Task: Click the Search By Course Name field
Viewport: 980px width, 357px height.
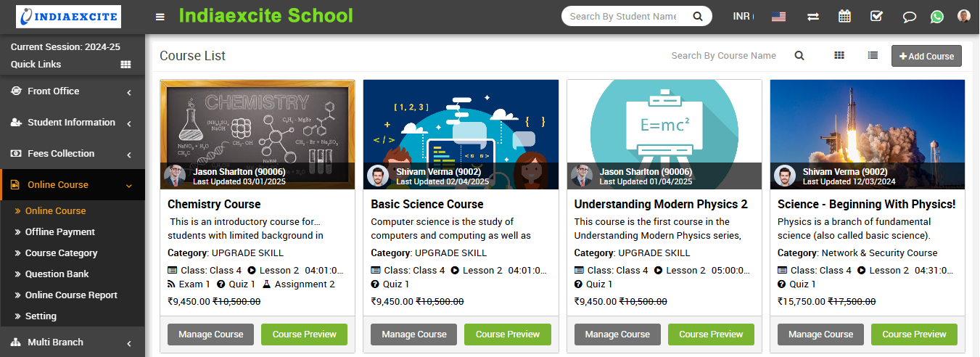Action: pyautogui.click(x=723, y=56)
